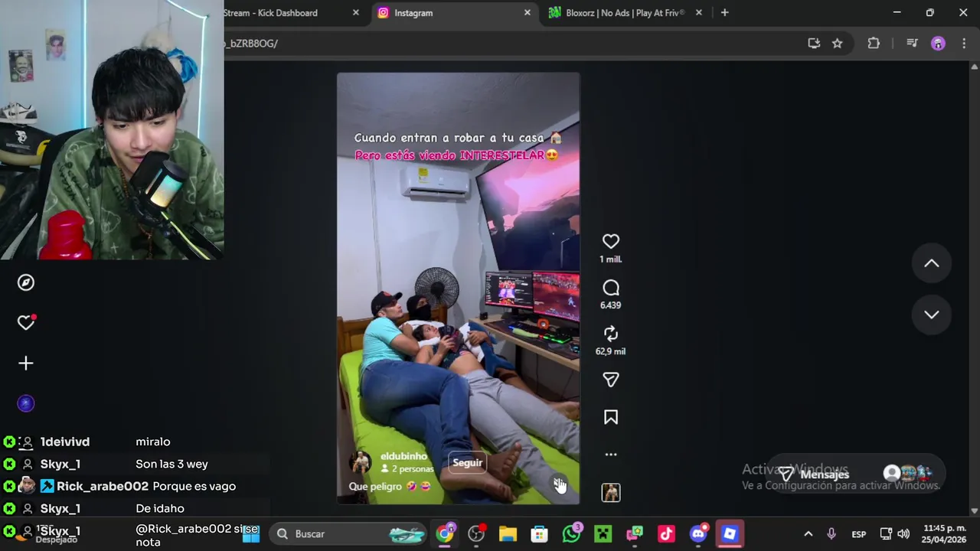Open the media controls icon in Chrome
Viewport: 980px width, 551px height.
click(912, 44)
